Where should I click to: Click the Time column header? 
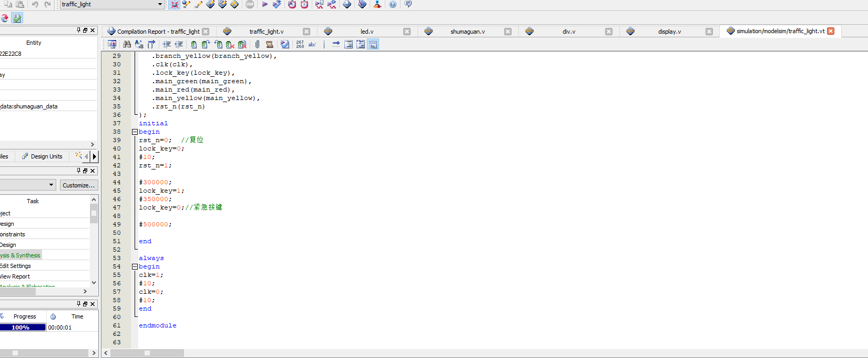click(77, 316)
